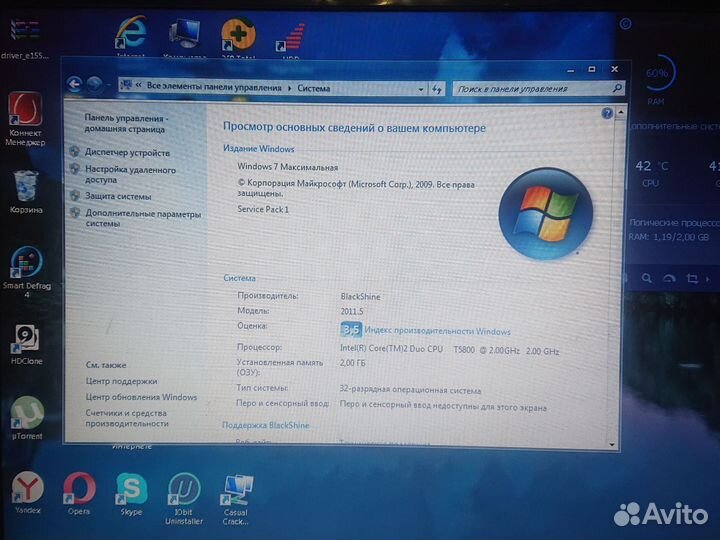
Task: Open the Internet Explorer desktop shortcut
Action: click(131, 33)
